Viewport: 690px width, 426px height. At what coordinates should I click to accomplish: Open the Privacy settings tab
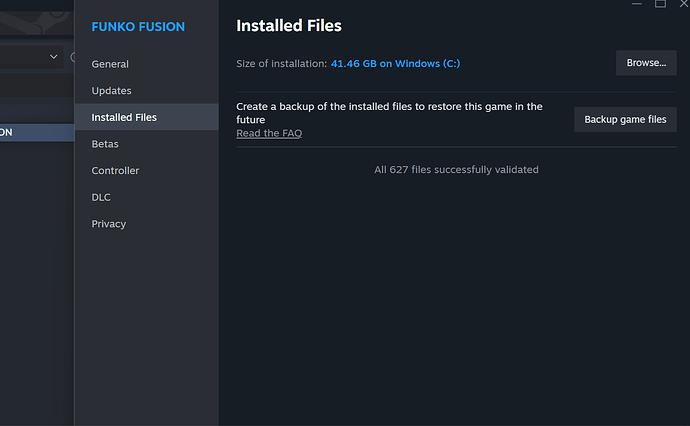click(x=108, y=224)
